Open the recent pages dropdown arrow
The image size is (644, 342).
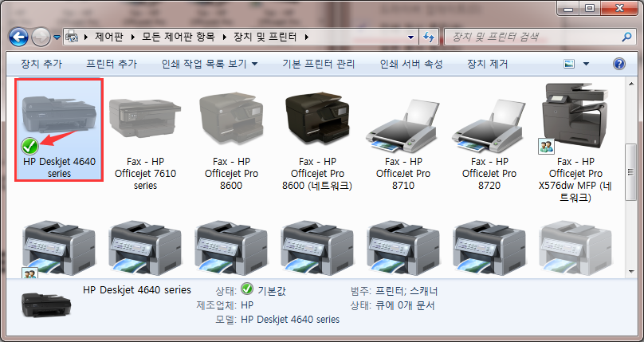click(x=57, y=37)
